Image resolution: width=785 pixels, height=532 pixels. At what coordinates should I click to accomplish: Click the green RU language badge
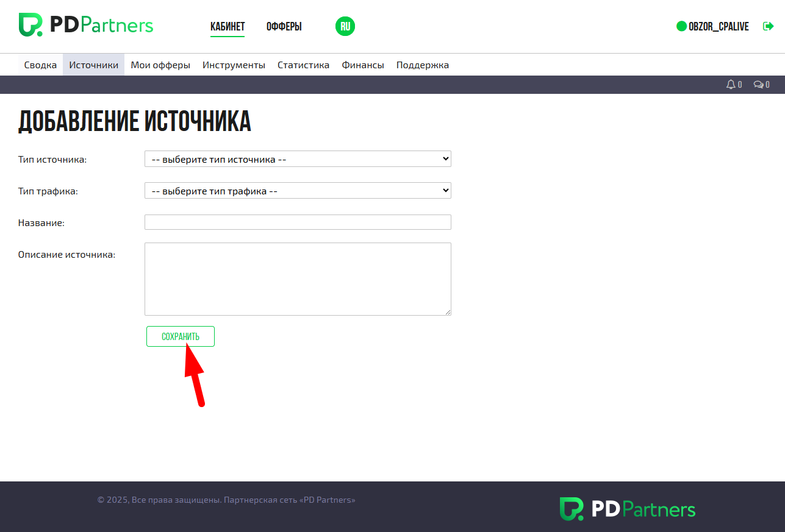click(x=345, y=26)
